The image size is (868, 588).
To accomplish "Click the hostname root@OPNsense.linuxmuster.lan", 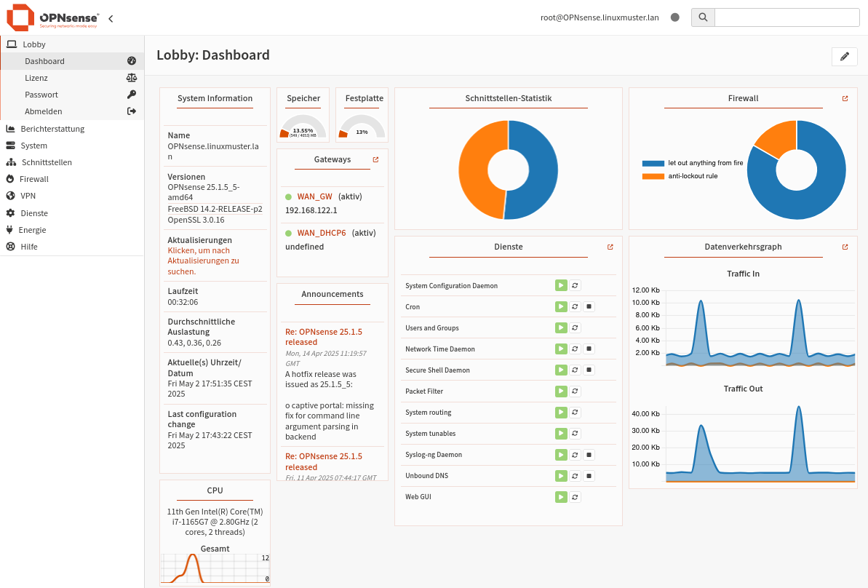I will coord(600,17).
